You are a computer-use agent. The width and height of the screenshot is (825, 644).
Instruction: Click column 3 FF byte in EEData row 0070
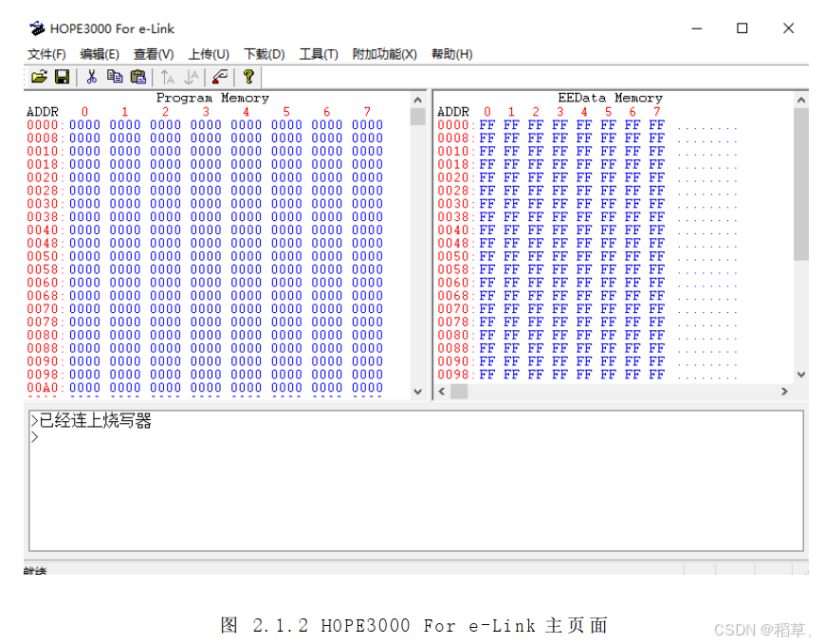coord(559,309)
